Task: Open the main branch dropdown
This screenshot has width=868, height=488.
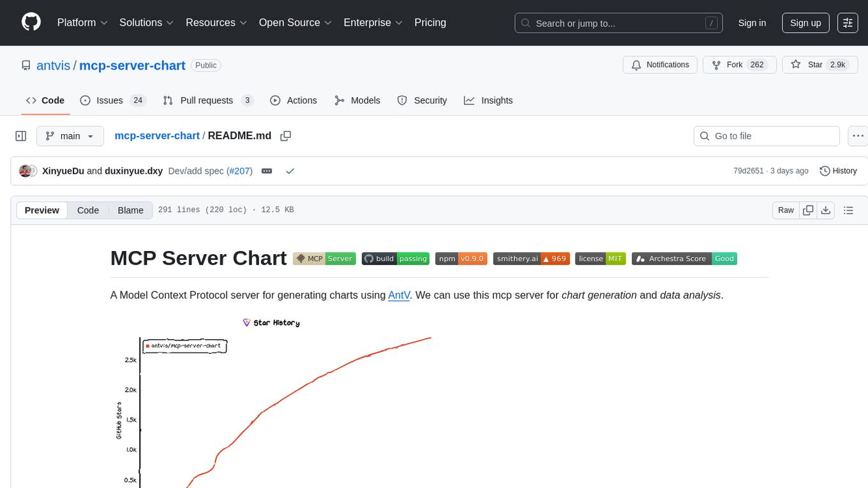Action: 70,136
